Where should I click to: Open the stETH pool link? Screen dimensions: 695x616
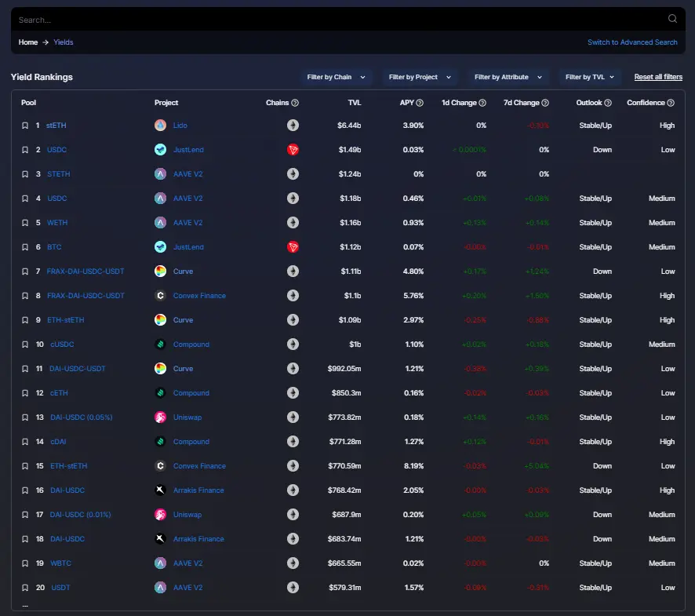[56, 126]
